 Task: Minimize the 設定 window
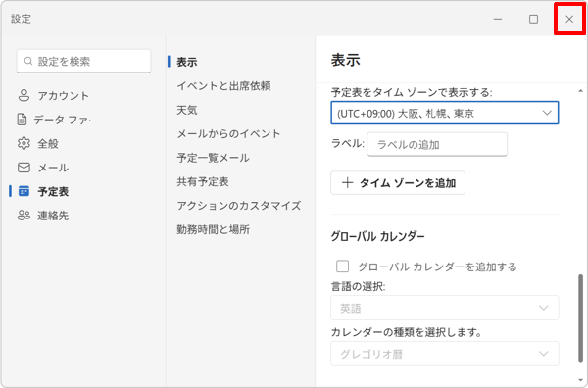(x=498, y=19)
